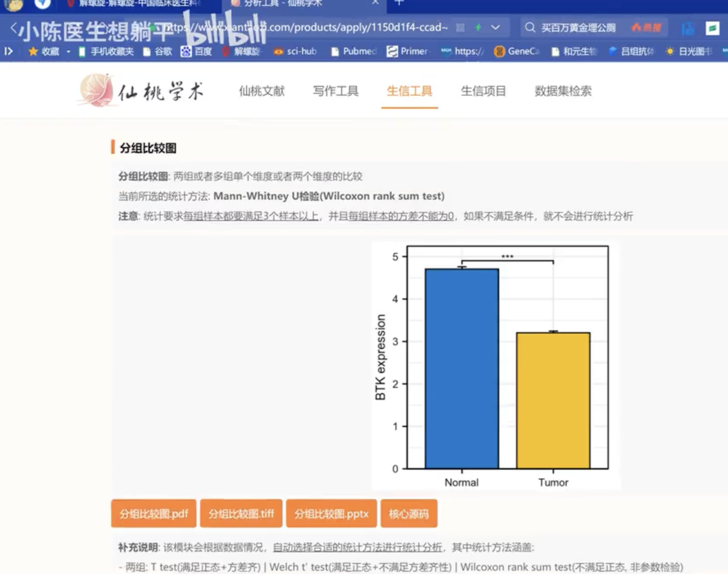
Task: Click the green lightning speed icon
Action: [x=479, y=27]
